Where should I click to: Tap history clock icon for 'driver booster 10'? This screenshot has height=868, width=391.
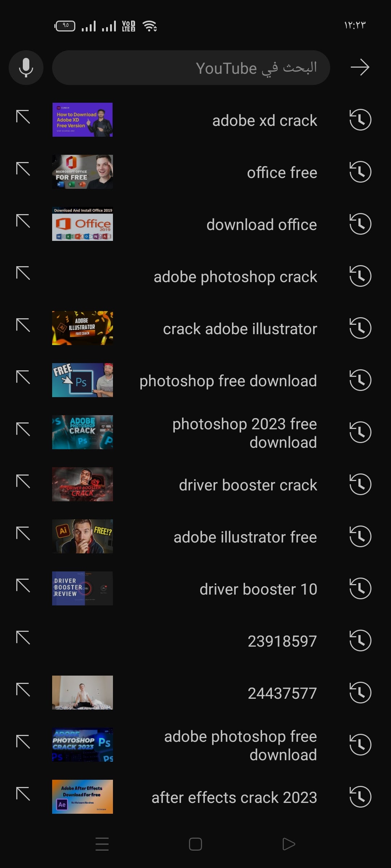click(x=360, y=588)
